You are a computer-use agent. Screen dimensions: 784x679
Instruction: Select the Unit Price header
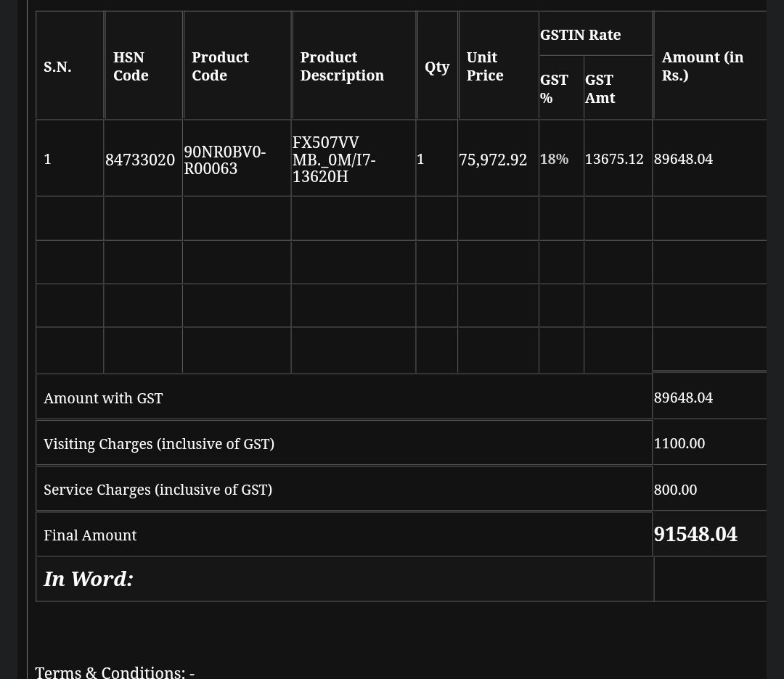click(484, 67)
